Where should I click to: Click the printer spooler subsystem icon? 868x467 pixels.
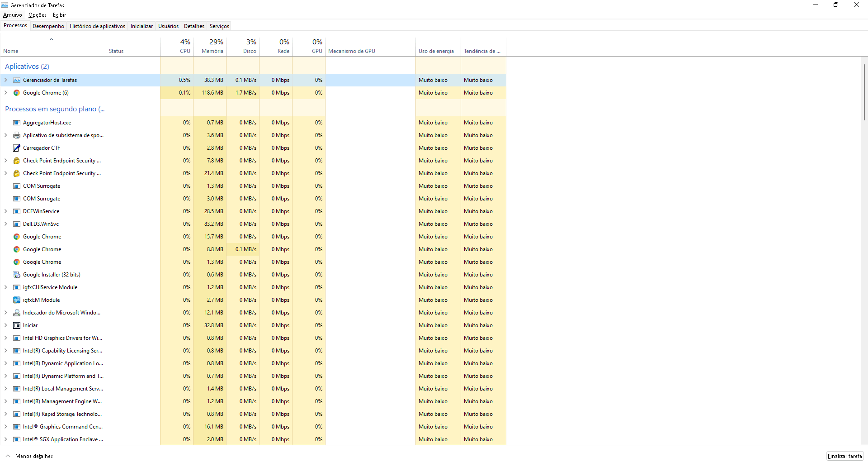(x=17, y=135)
